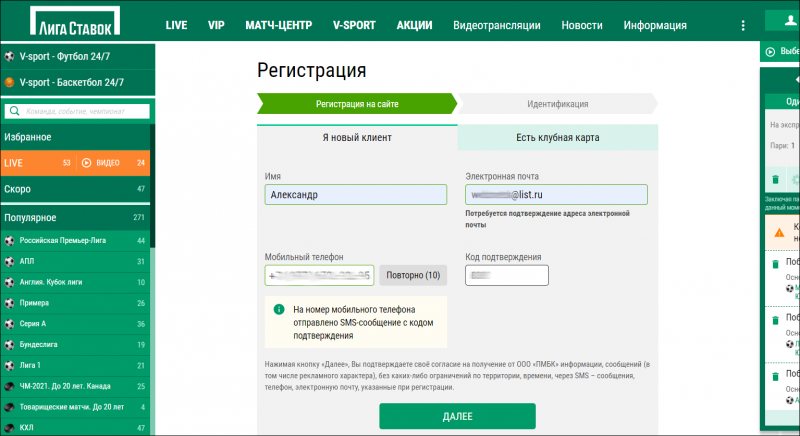Click the Примера soccer ball icon

pyautogui.click(x=9, y=303)
